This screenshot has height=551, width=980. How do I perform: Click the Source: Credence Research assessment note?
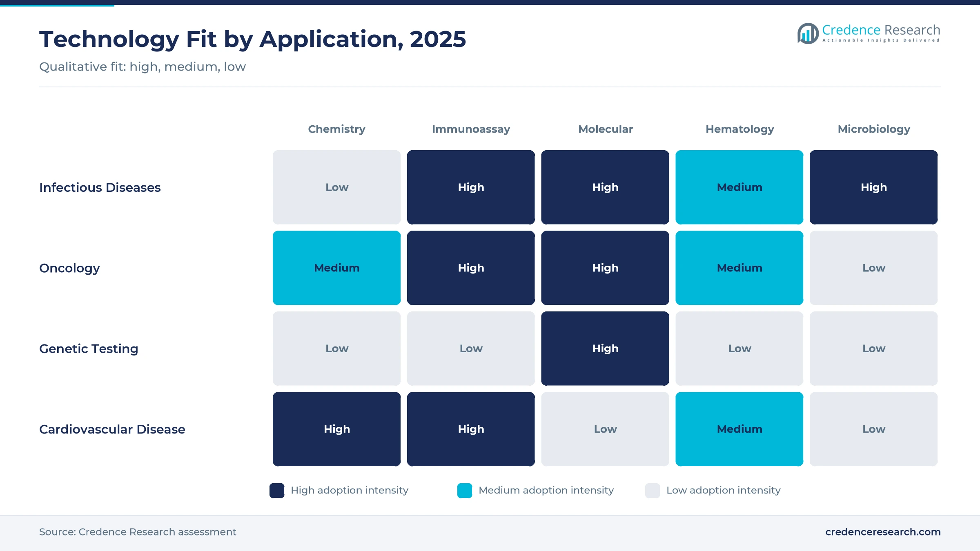[x=138, y=532]
